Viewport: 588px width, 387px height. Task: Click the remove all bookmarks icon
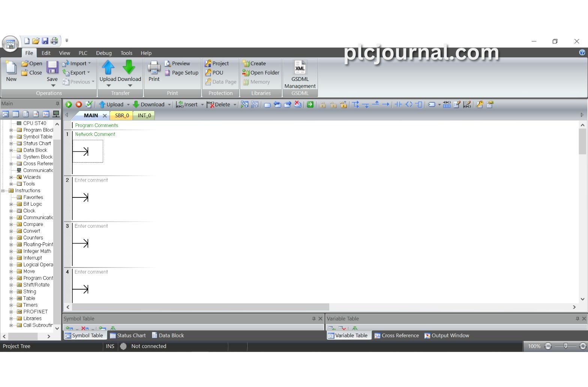(298, 105)
